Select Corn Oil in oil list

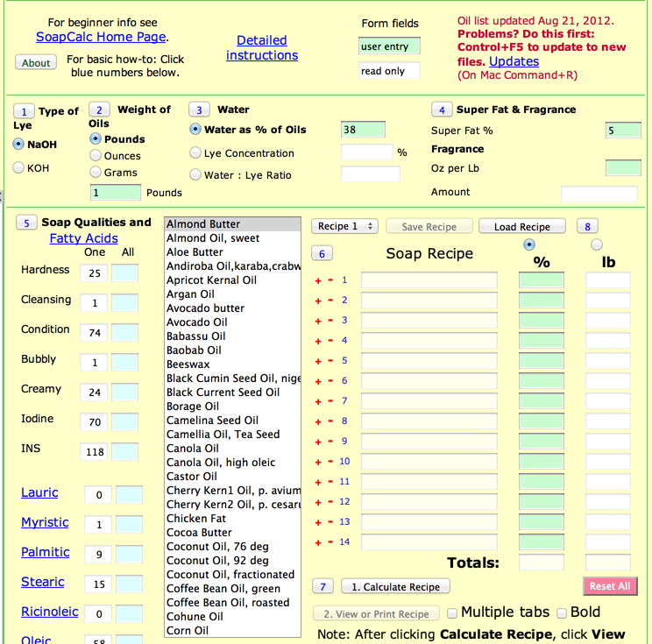click(x=232, y=631)
